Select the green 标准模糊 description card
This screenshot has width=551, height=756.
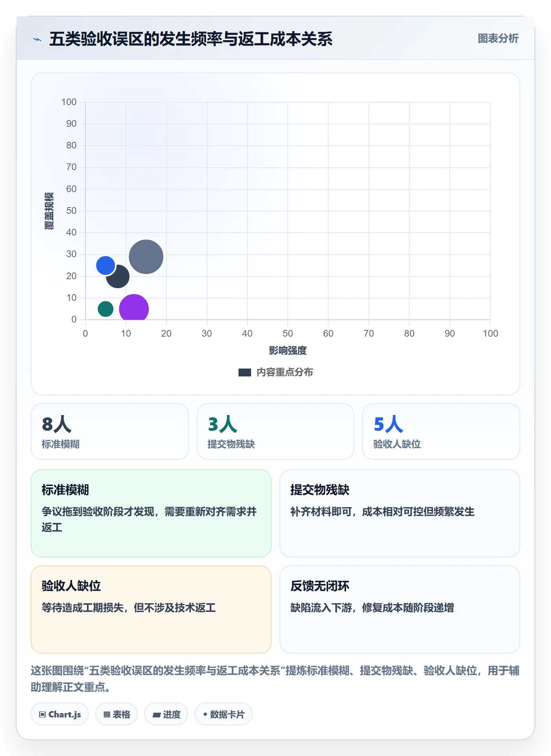coord(151,513)
